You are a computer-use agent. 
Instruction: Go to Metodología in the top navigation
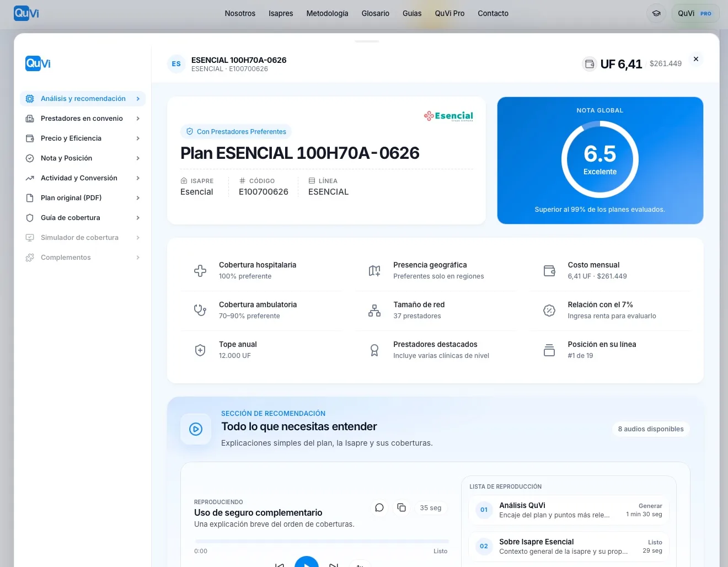pos(328,13)
